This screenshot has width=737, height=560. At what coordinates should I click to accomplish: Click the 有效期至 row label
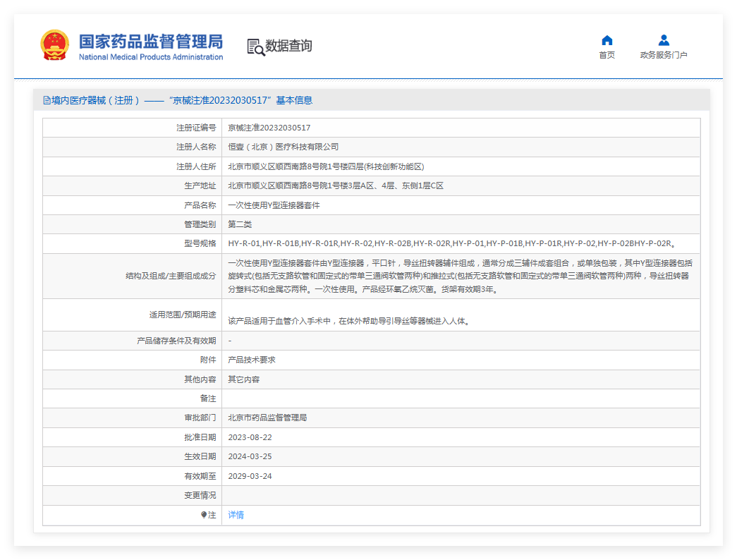click(x=200, y=476)
